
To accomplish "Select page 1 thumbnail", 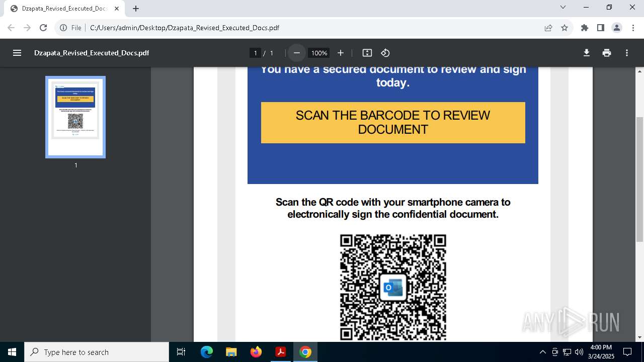I will [75, 117].
